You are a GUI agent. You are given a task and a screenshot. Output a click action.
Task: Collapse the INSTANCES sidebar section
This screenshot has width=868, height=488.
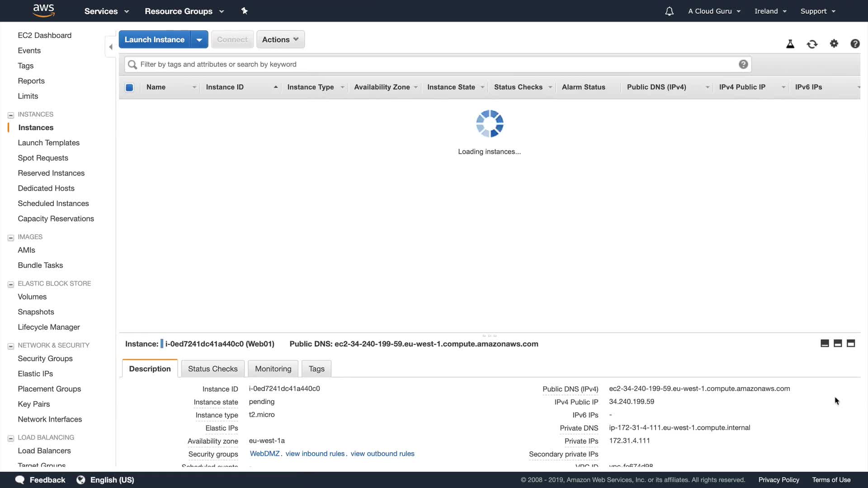pos(11,115)
